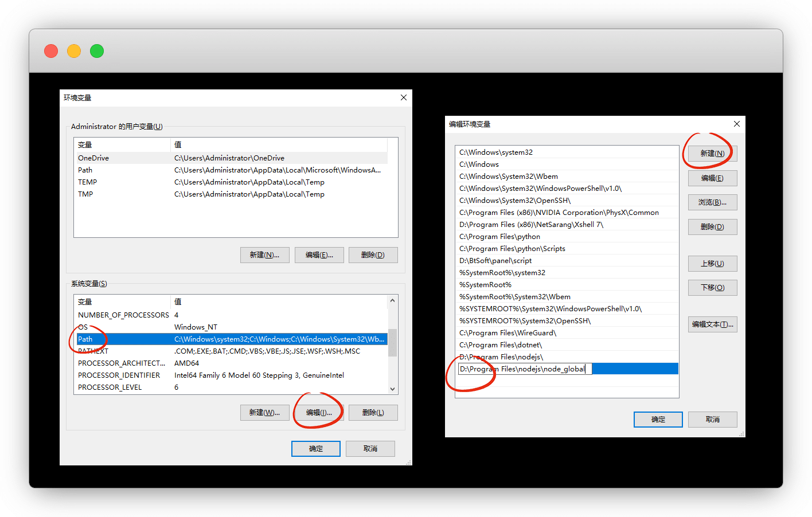812x517 pixels.
Task: Click the red close traffic light button
Action: [x=51, y=51]
